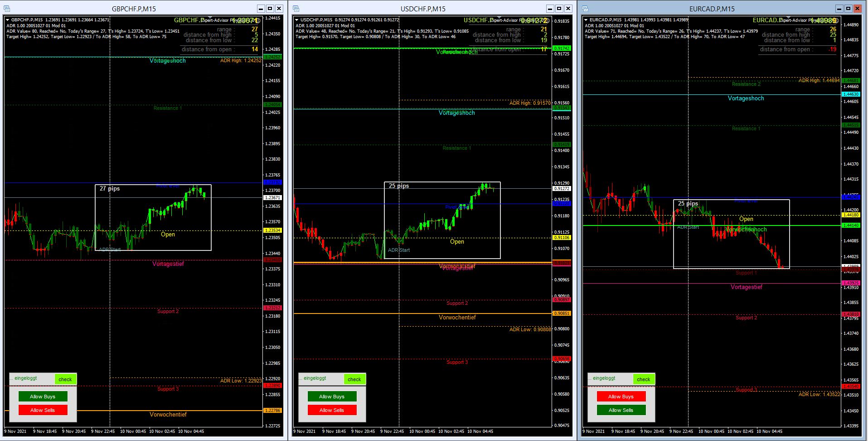The width and height of the screenshot is (868, 441).
Task: Click the current price tag 1.23671 in GBPCHF
Action: (x=273, y=198)
